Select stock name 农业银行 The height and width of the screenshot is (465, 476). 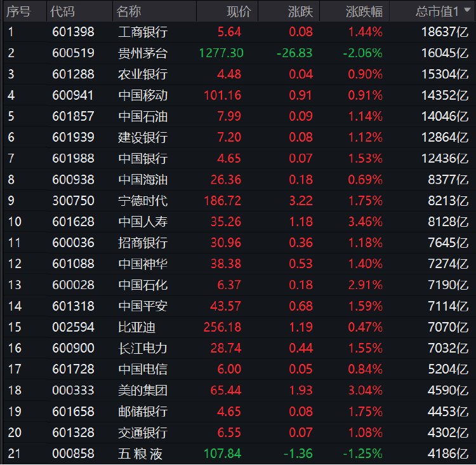(x=143, y=74)
